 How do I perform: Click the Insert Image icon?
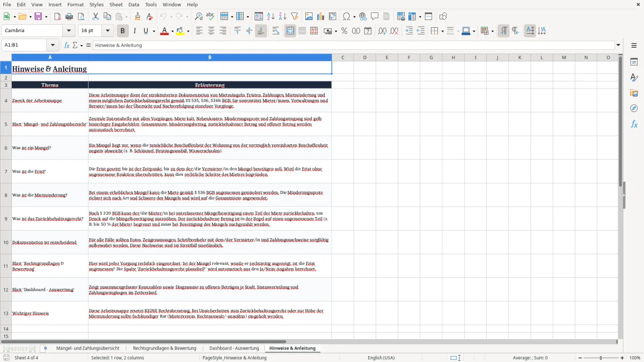309,17
